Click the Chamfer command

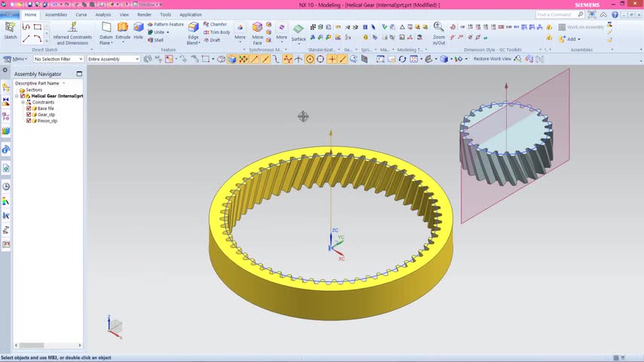(215, 24)
